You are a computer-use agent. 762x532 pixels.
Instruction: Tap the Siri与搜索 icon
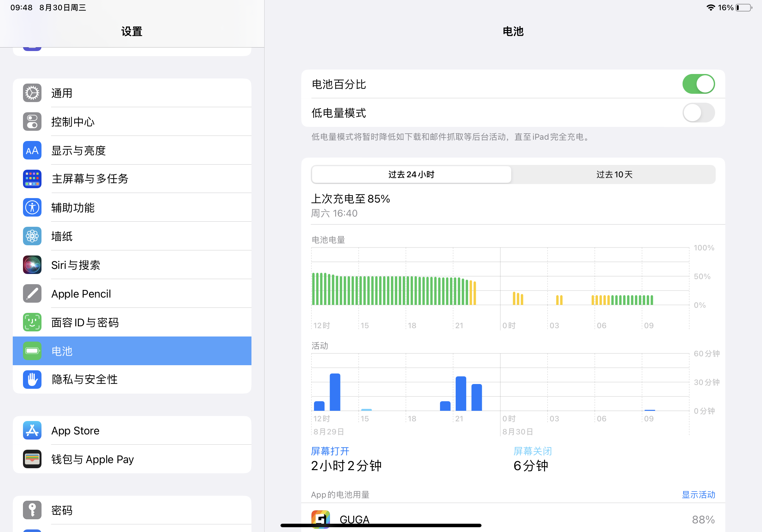click(x=32, y=265)
